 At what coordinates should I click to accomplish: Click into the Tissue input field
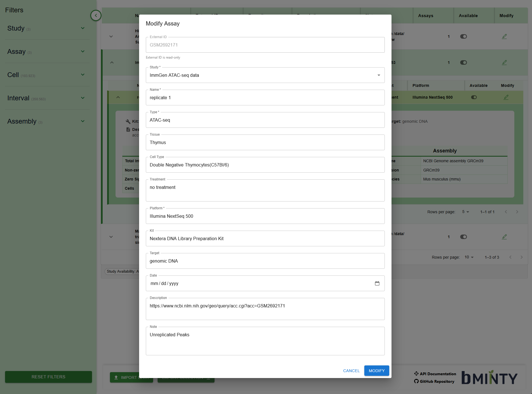pyautogui.click(x=265, y=143)
